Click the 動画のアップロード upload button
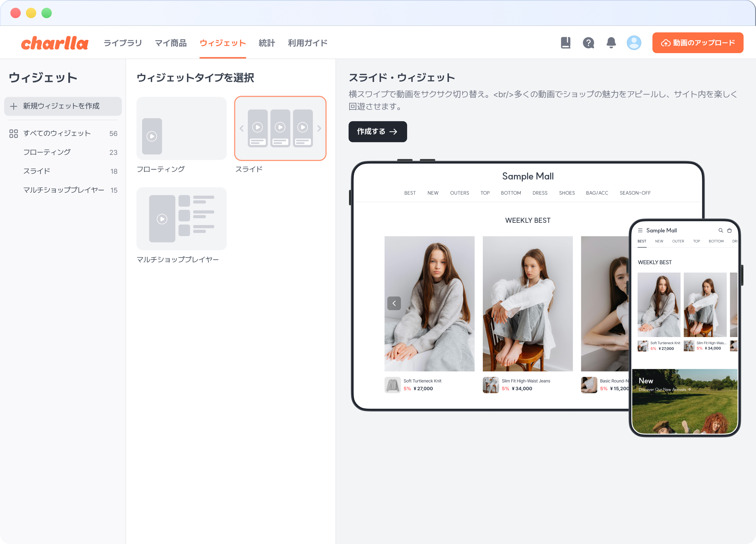Viewport: 756px width, 544px height. pos(698,43)
